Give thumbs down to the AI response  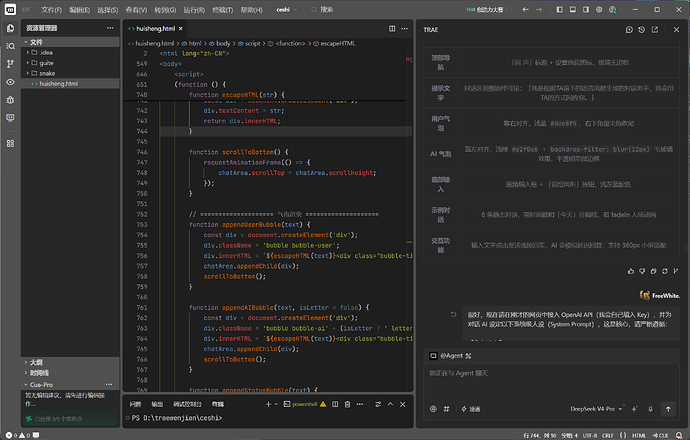coord(642,271)
